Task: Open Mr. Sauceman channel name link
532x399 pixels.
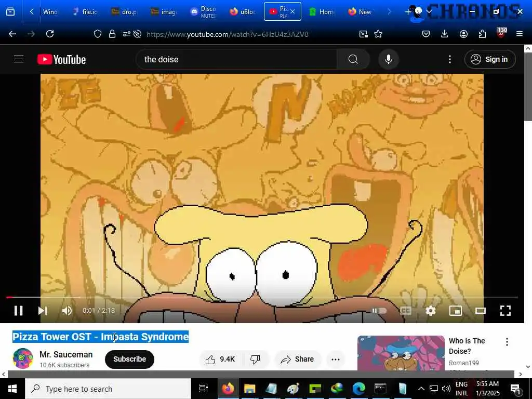Action: [66, 354]
